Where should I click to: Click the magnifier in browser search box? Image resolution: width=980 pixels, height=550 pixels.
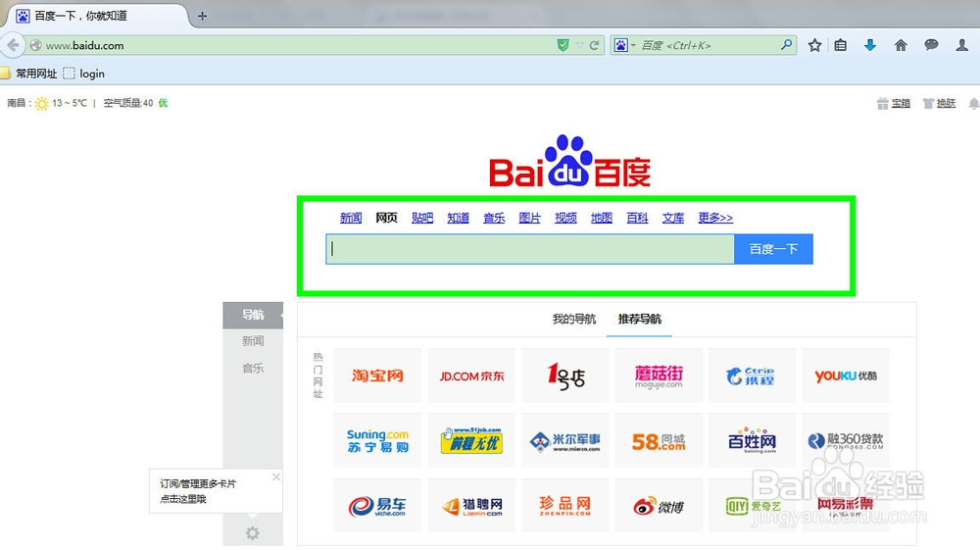[787, 44]
